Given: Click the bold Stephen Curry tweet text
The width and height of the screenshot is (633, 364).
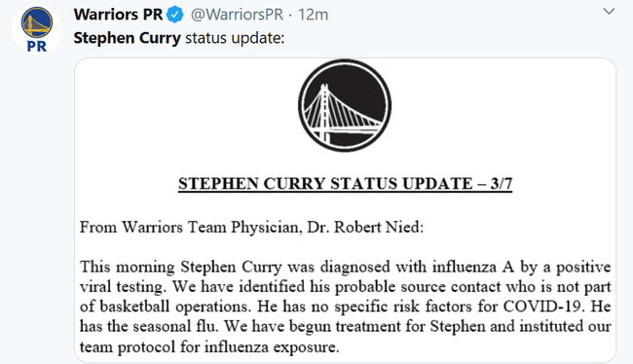Looking at the screenshot, I should (x=128, y=38).
